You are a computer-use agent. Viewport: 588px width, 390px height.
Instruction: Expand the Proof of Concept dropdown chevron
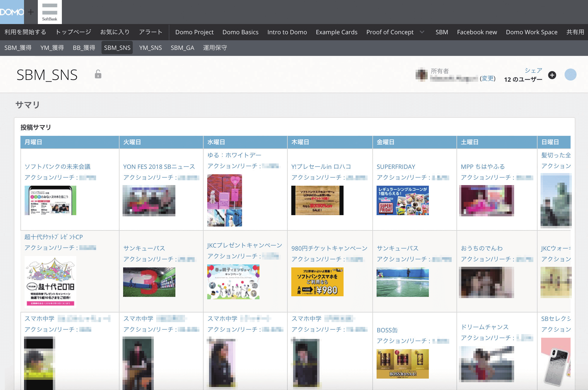click(422, 32)
